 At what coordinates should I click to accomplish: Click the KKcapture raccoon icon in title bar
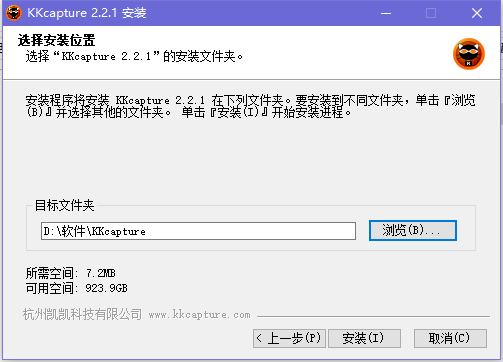(14, 13)
